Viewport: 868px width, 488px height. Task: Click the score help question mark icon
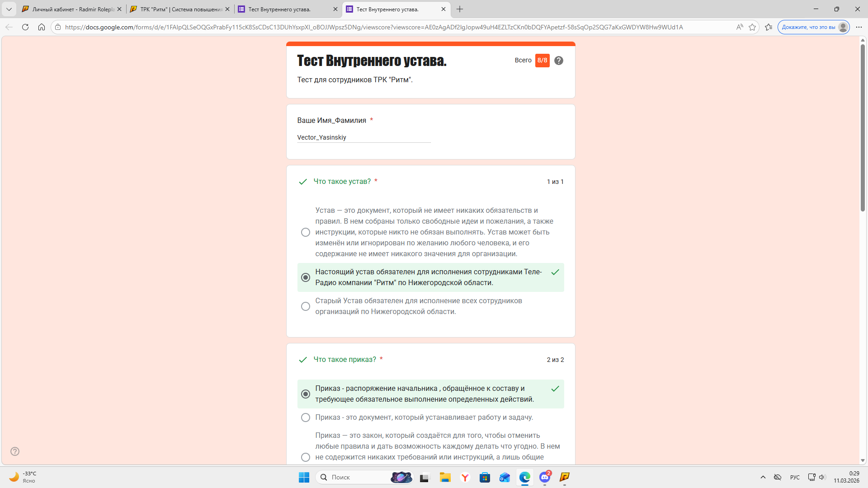pyautogui.click(x=559, y=61)
